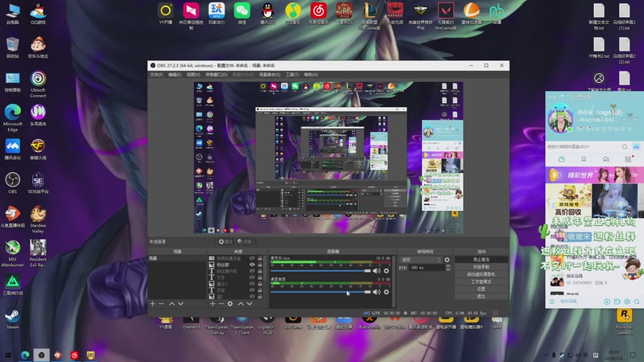Launch WeChat from desktop

pos(242,14)
